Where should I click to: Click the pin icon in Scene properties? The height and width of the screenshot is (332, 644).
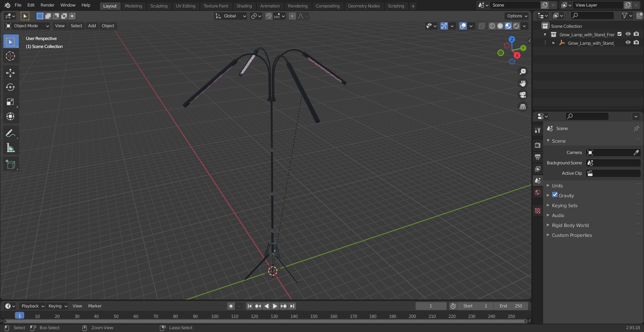tap(636, 129)
